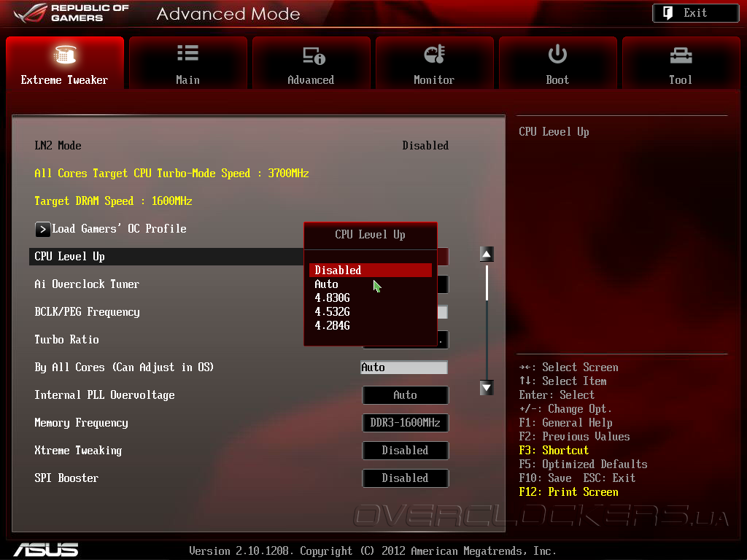The height and width of the screenshot is (560, 747).
Task: Switch to the Main tab
Action: coord(187,63)
